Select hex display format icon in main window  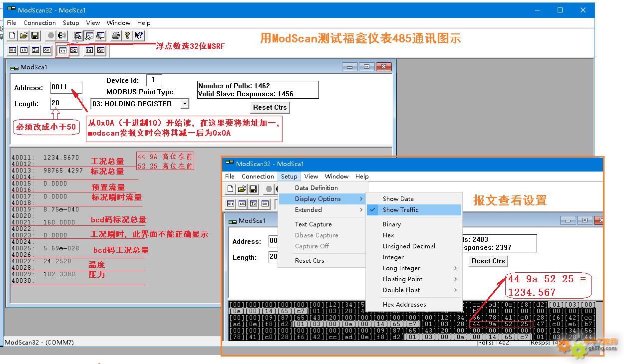tap(46, 50)
